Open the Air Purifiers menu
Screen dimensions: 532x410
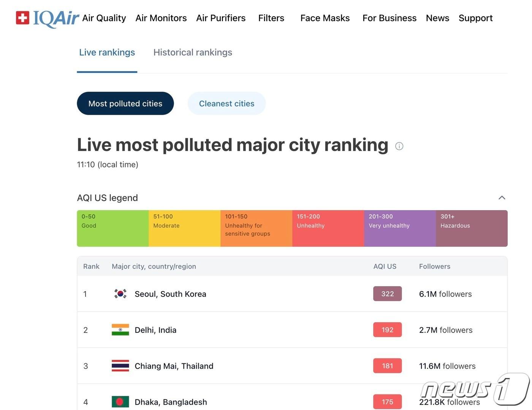pyautogui.click(x=221, y=18)
